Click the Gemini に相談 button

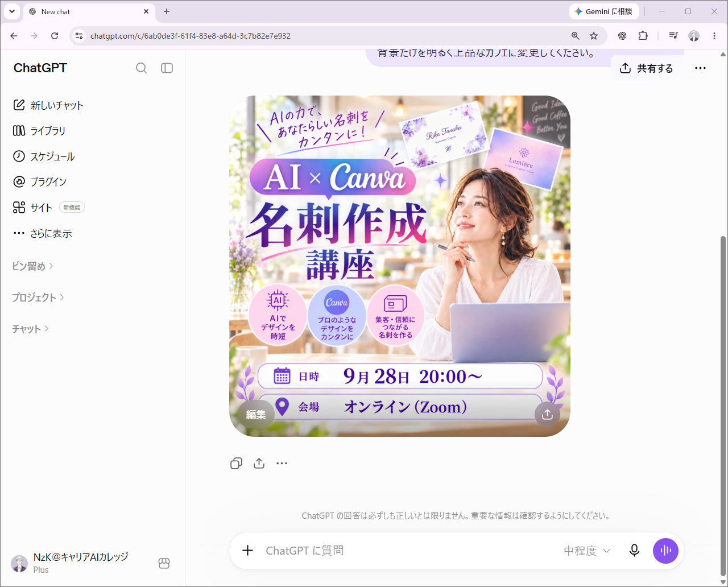pyautogui.click(x=604, y=11)
